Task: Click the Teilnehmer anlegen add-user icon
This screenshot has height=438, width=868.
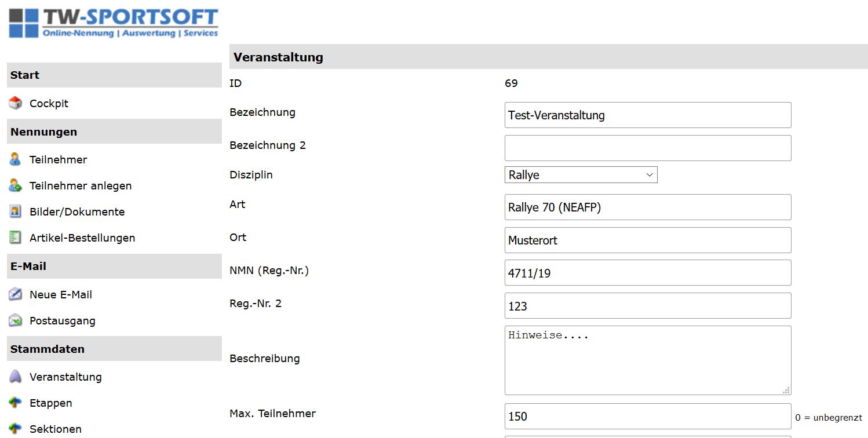Action: point(16,185)
